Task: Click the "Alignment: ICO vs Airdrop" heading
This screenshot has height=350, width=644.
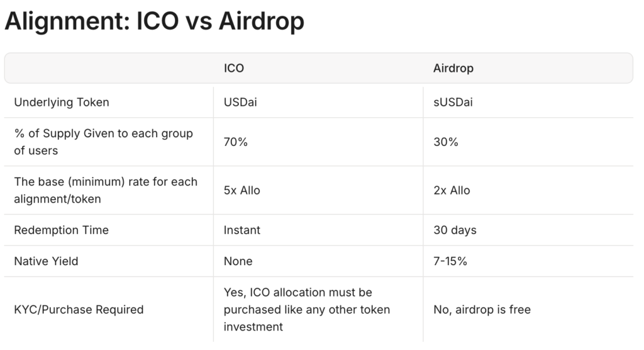Action: tap(154, 22)
